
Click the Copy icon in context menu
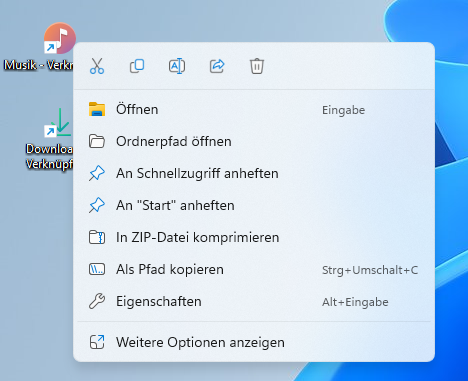point(137,66)
